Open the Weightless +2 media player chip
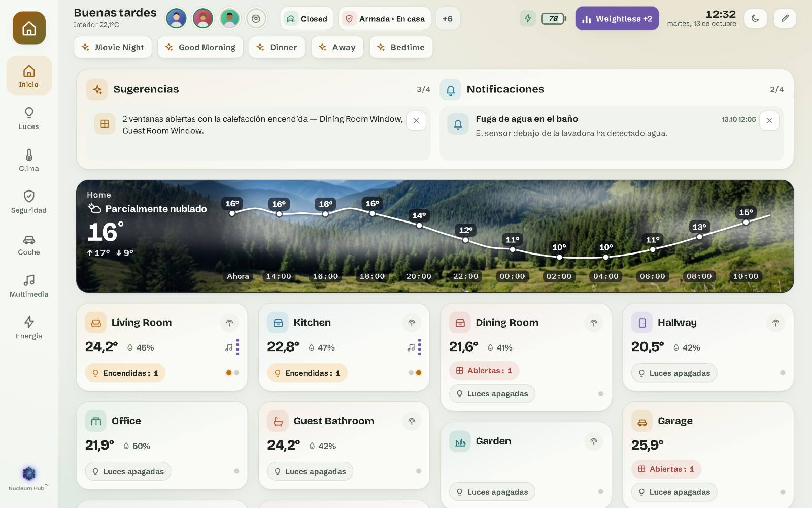The width and height of the screenshot is (812, 508). click(x=617, y=19)
